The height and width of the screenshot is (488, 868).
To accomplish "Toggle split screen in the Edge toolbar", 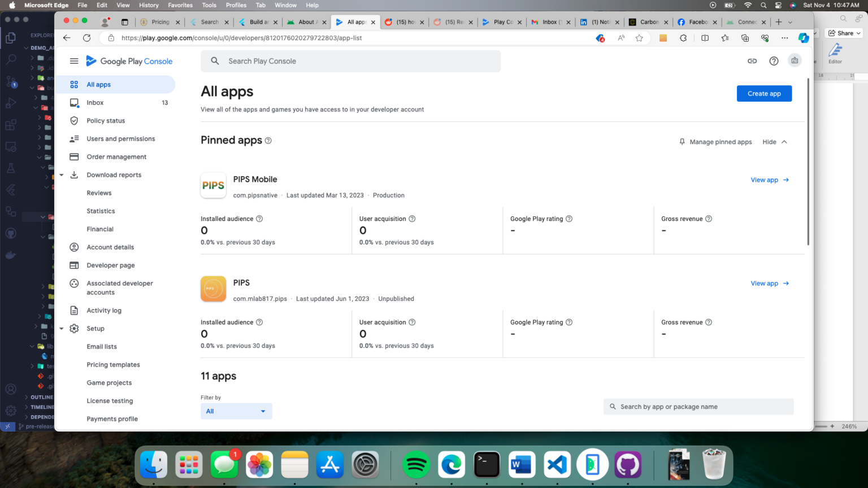I will click(705, 38).
